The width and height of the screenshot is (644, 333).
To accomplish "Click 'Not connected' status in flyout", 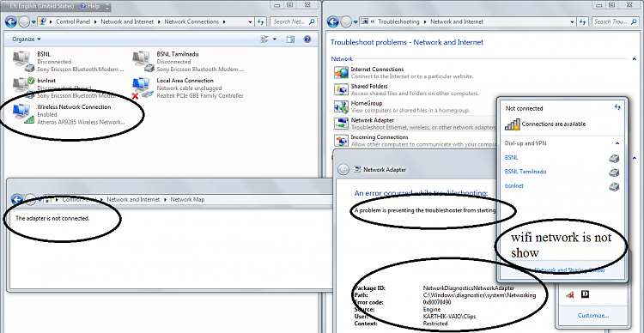I will click(524, 108).
